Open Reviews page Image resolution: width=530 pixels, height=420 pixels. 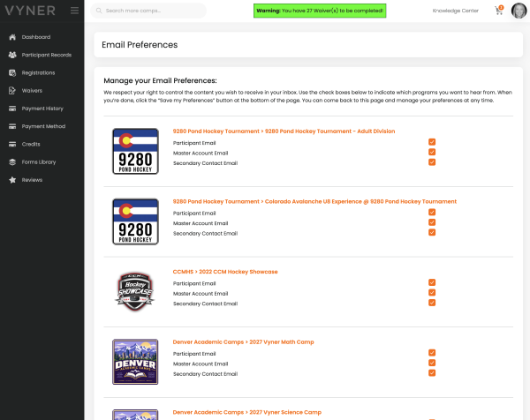pyautogui.click(x=32, y=180)
